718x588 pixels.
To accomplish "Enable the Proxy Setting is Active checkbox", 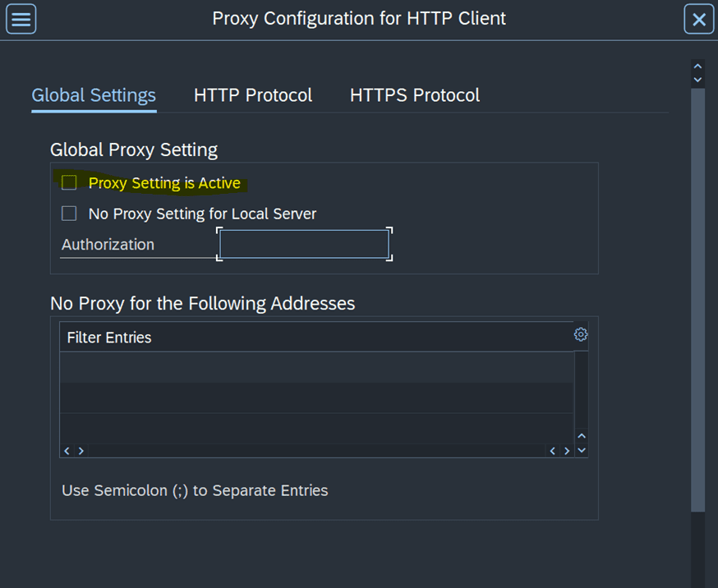I will [x=70, y=183].
